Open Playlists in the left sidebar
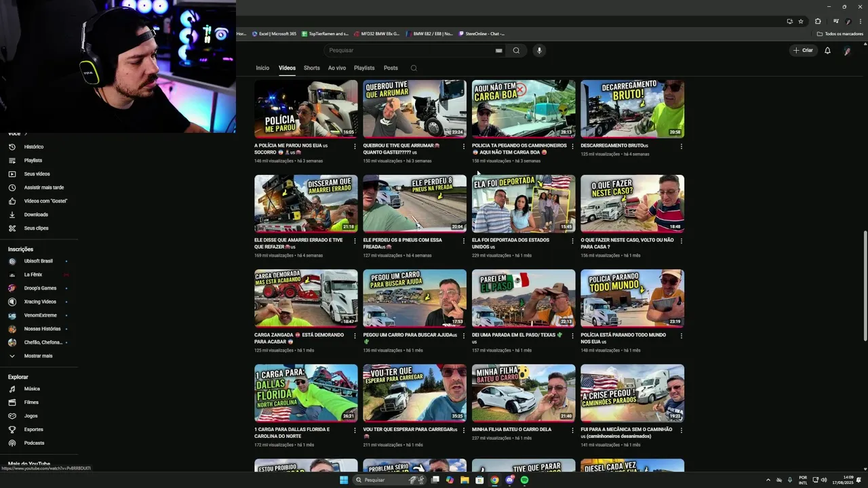The image size is (868, 488). (x=33, y=161)
